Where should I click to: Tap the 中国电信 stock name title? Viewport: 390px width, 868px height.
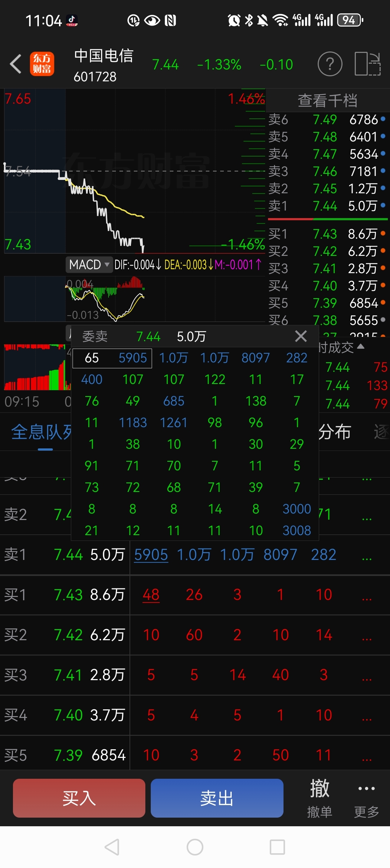(104, 56)
